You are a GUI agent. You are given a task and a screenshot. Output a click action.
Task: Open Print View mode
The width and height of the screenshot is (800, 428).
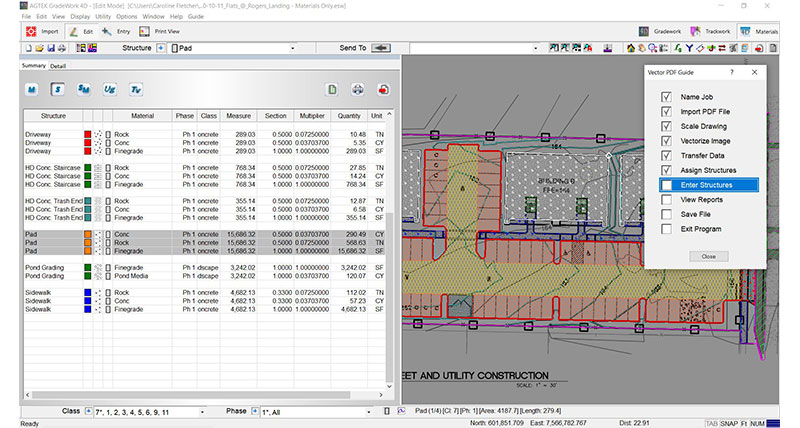pos(159,32)
